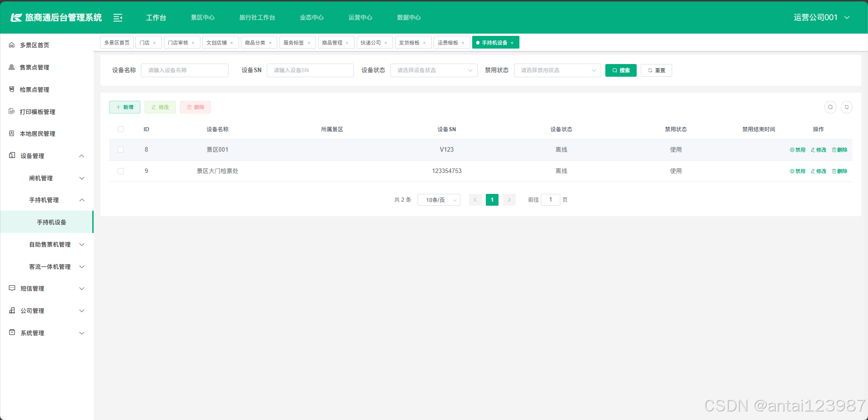Screen dimensions: 868x420
Task: Toggle the select-all checkbox in the table header
Action: coord(120,129)
